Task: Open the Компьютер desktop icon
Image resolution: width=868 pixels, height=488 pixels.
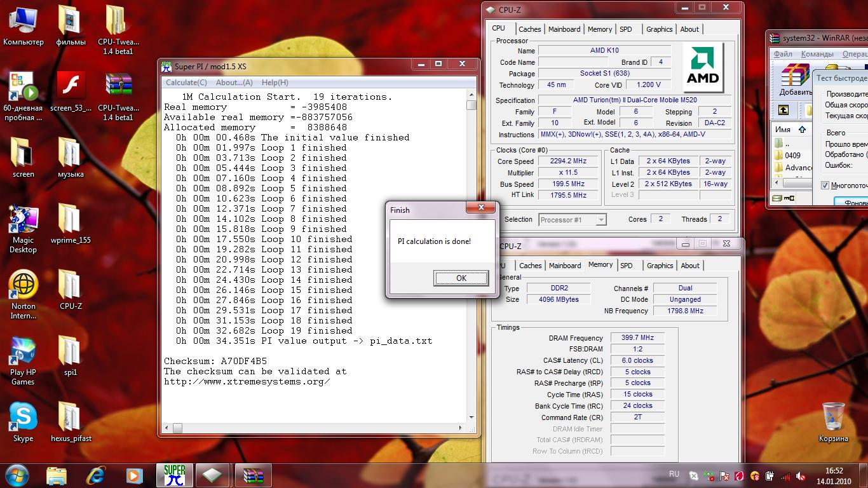Action: (24, 26)
